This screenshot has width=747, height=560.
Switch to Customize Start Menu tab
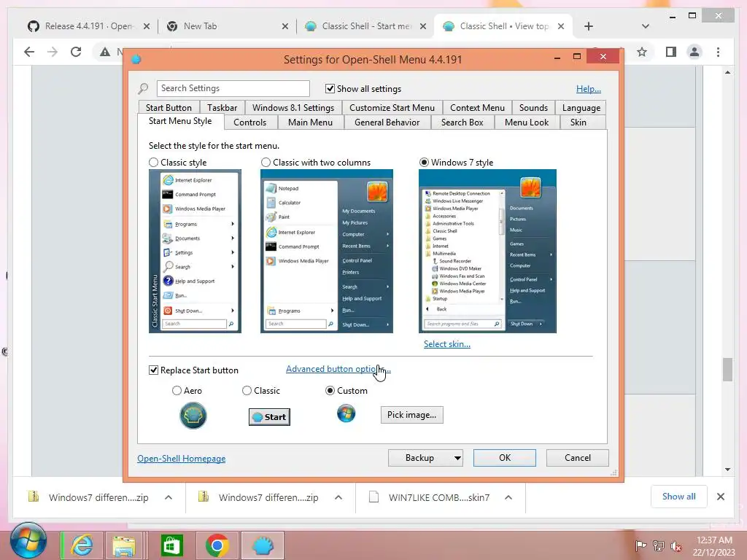(x=392, y=108)
